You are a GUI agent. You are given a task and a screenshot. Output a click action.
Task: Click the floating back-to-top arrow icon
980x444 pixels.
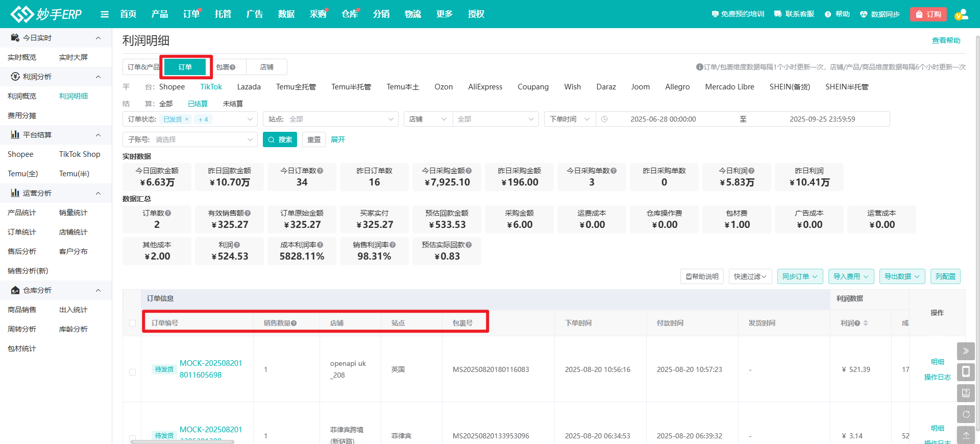click(x=966, y=435)
